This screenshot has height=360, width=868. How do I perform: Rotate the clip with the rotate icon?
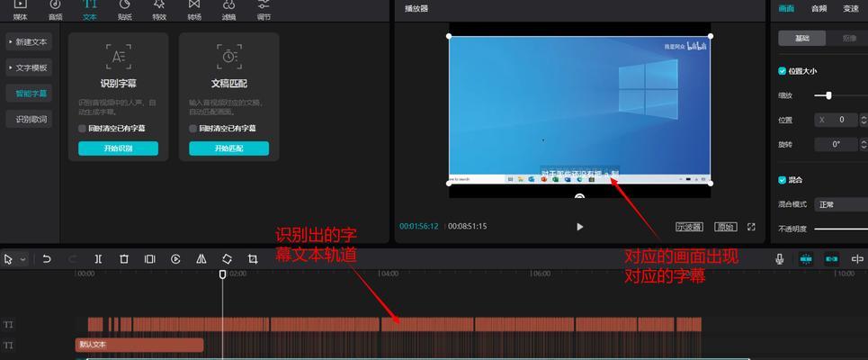(227, 258)
